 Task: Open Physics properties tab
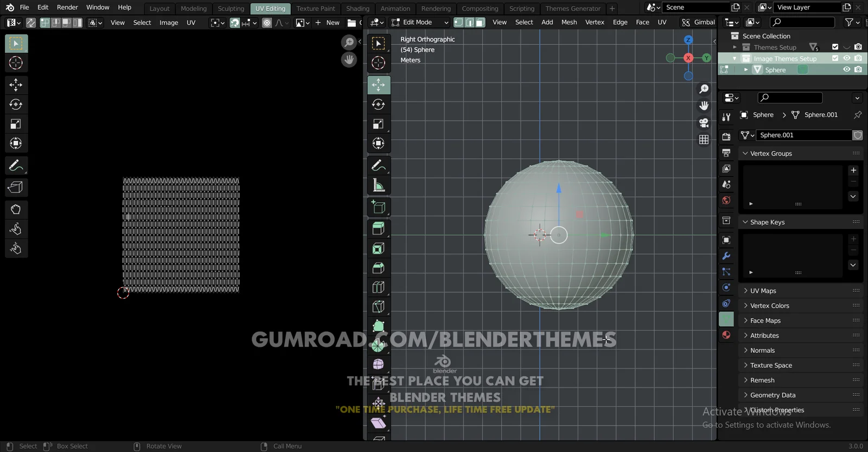click(x=726, y=287)
